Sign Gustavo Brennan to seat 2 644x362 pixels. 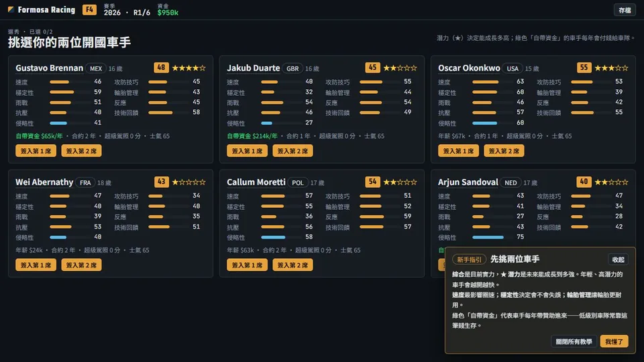coord(81,151)
